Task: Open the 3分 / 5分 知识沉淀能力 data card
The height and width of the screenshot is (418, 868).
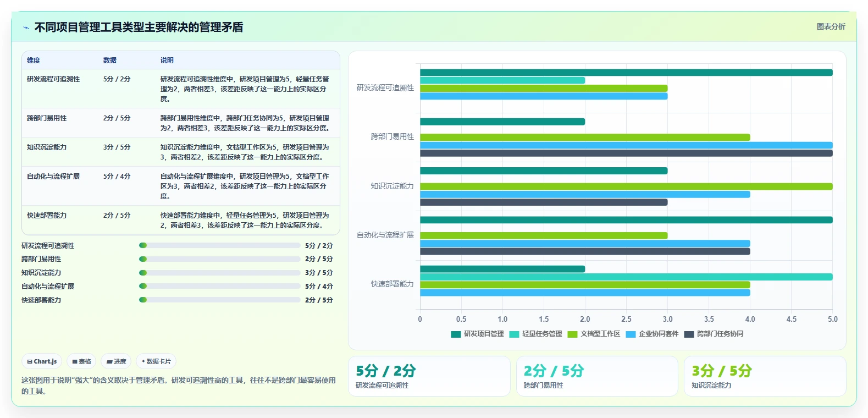Action: [765, 376]
